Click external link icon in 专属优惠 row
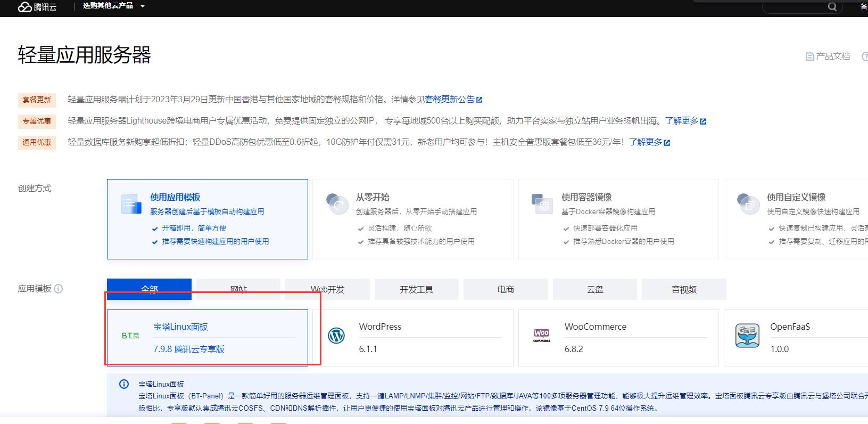 click(703, 121)
